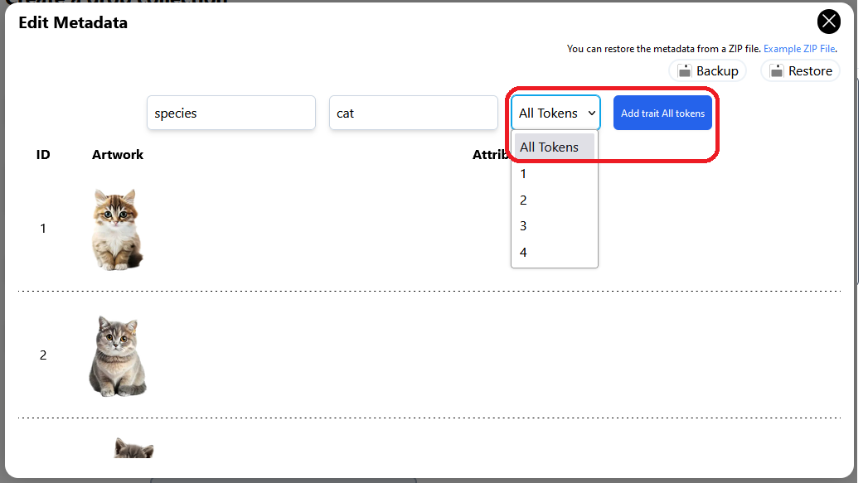
Task: Click the partially hidden Attributes column header
Action: coord(491,155)
